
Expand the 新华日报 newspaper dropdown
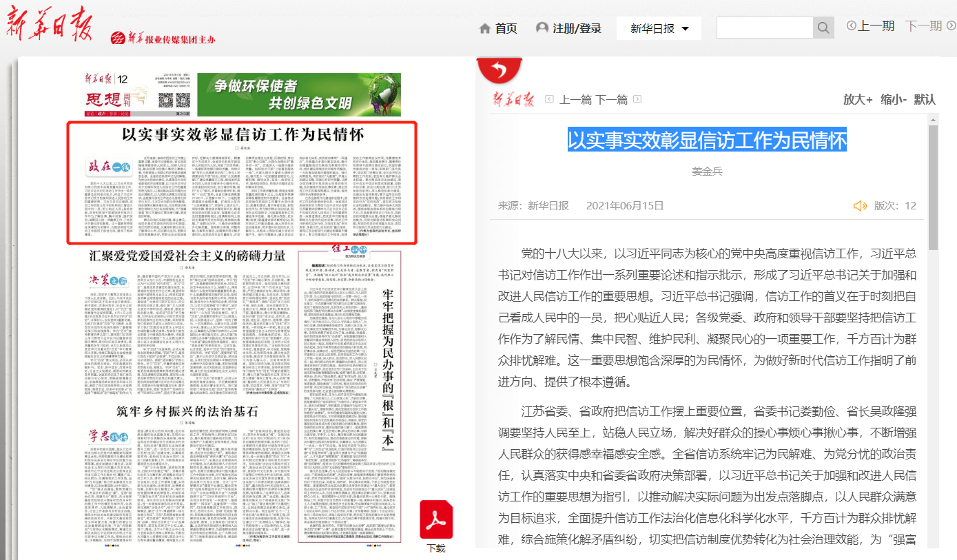659,28
